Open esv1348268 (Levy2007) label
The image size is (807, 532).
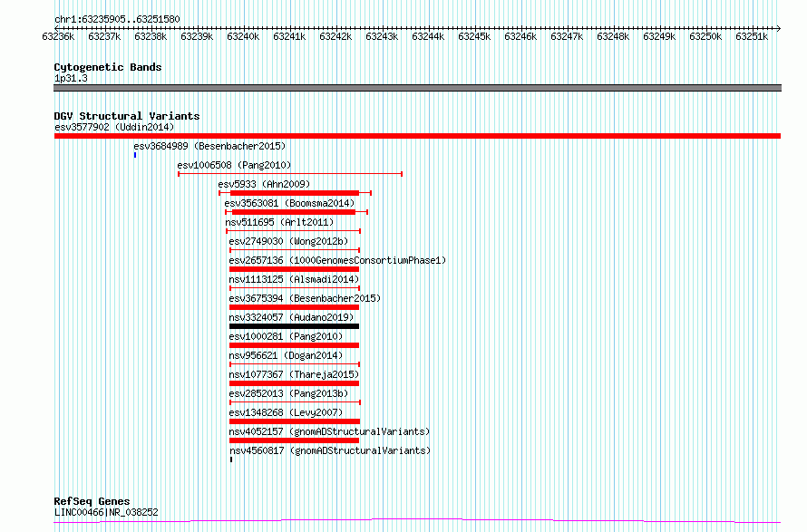pyautogui.click(x=286, y=412)
